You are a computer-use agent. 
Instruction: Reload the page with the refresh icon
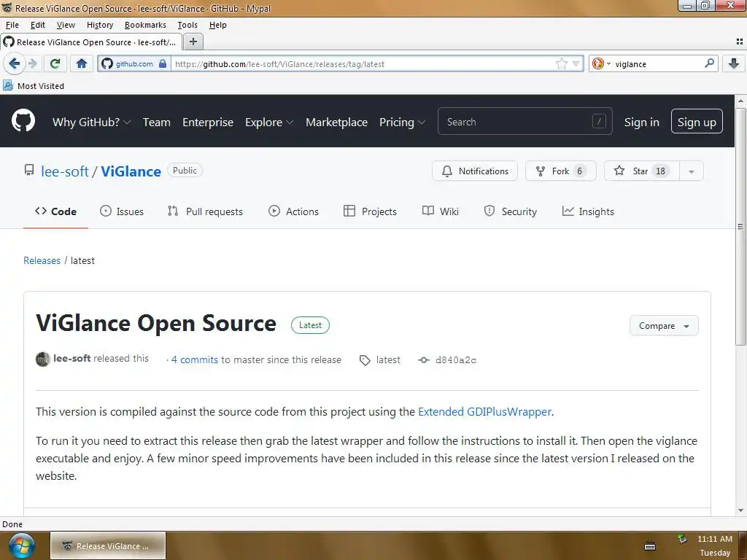pos(55,63)
